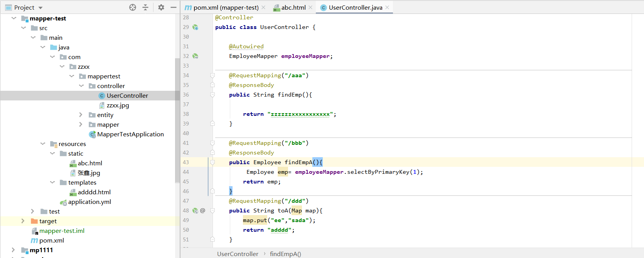Viewport: 644px width, 258px height.
Task: Click the Collapse All icon in Project panel
Action: [145, 7]
